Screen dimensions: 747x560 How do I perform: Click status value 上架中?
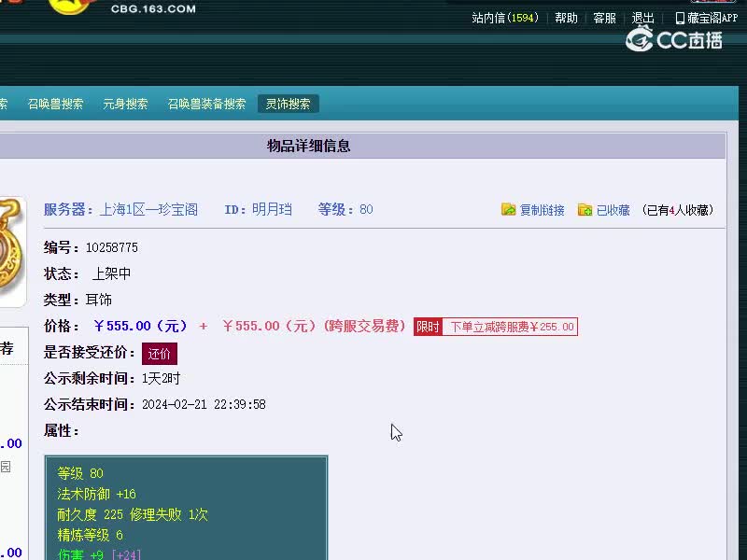click(x=111, y=273)
